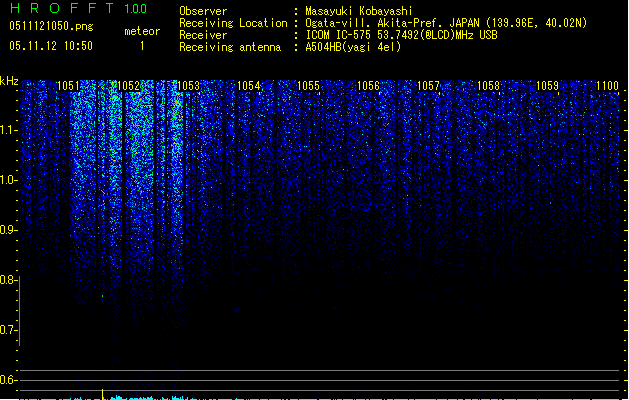This screenshot has width=629, height=400.
Task: Select the Ogata-vill. Akita-Pref. JAPAN location text
Action: coord(446,23)
